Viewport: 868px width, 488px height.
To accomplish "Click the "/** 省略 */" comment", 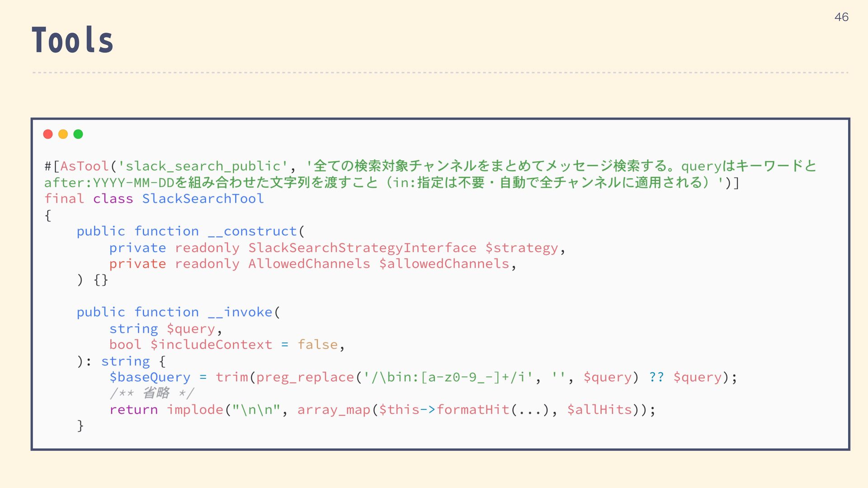I will point(151,393).
